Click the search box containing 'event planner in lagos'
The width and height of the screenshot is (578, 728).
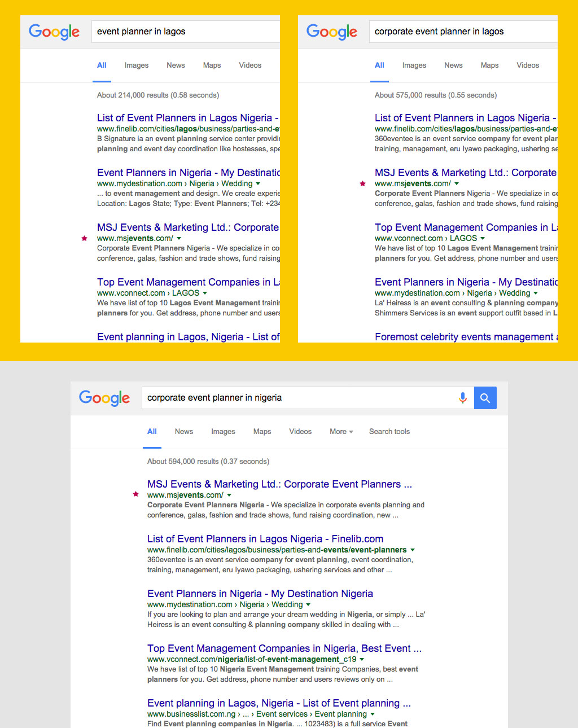[186, 32]
